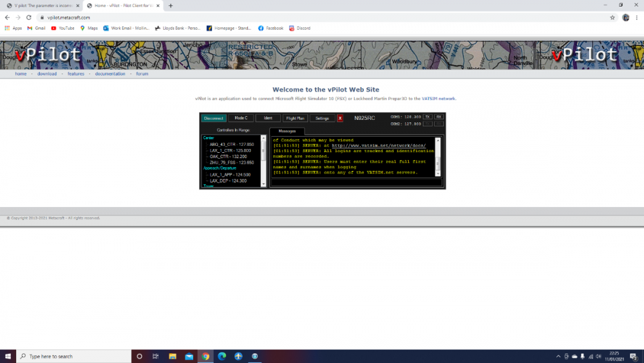Open the documentation menu item

tap(110, 74)
